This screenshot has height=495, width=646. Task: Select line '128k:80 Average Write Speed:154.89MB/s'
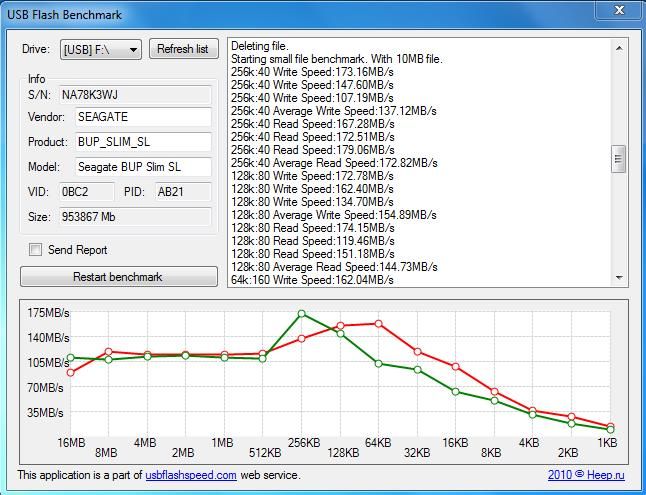point(333,215)
